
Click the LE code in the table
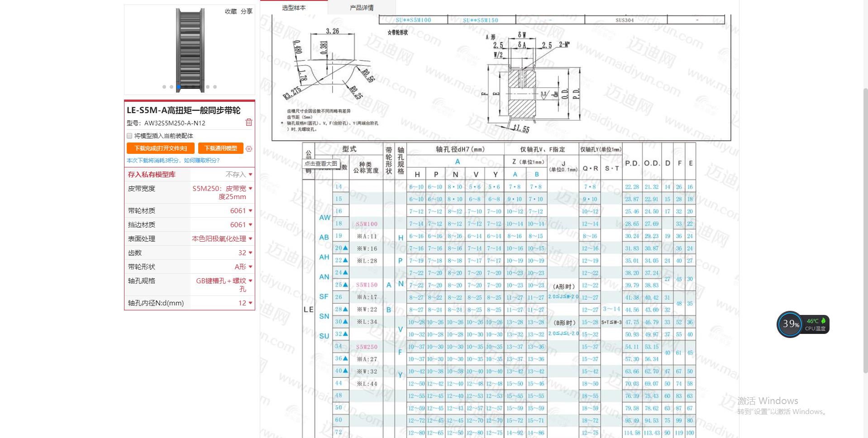[309, 309]
